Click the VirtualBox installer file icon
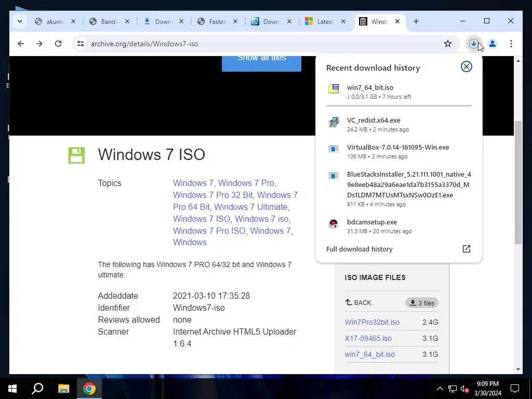Screen dimensions: 532x399 tap(334, 149)
